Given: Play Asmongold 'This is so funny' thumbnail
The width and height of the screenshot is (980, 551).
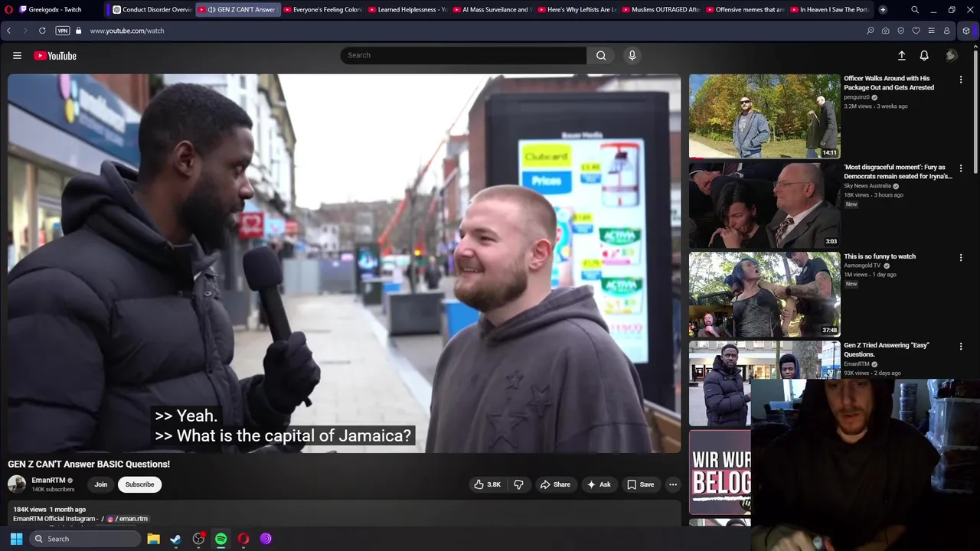Looking at the screenshot, I should coord(764,294).
